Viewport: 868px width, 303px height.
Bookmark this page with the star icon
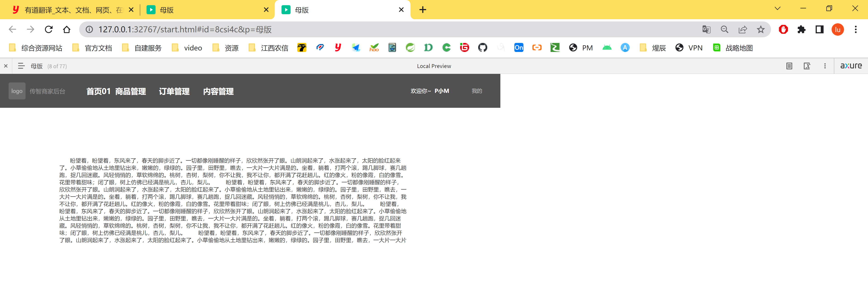point(761,30)
